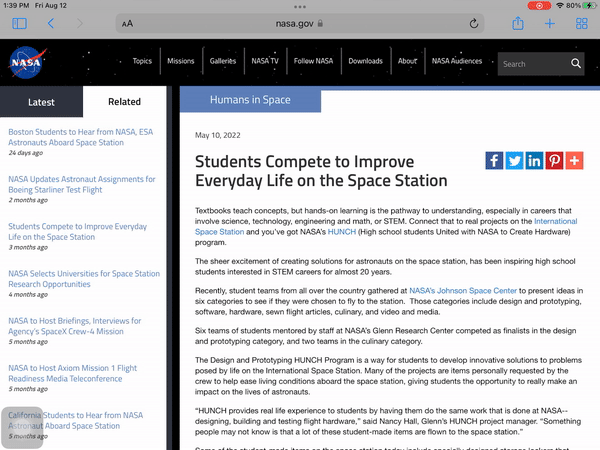The image size is (600, 450).
Task: Open the Missions menu
Action: [181, 61]
